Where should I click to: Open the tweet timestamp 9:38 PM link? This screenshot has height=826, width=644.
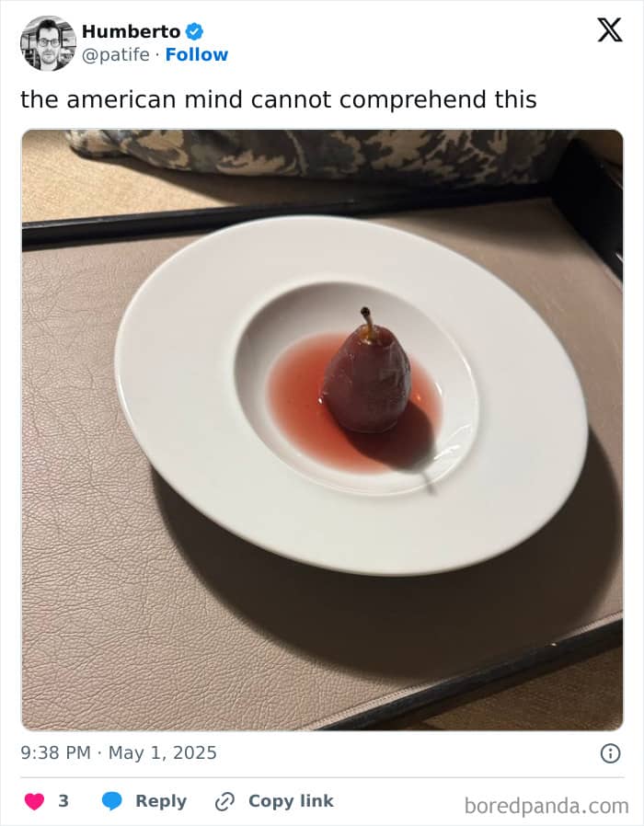(56, 752)
